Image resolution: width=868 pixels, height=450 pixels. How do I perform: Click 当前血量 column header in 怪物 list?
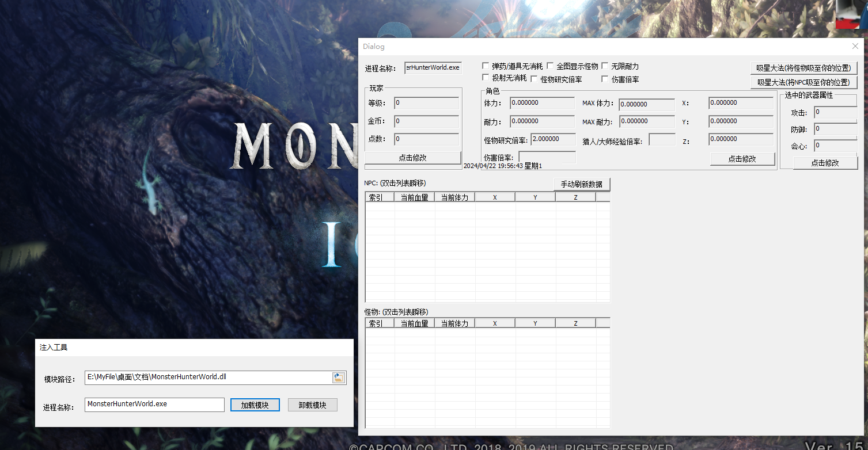pos(415,323)
